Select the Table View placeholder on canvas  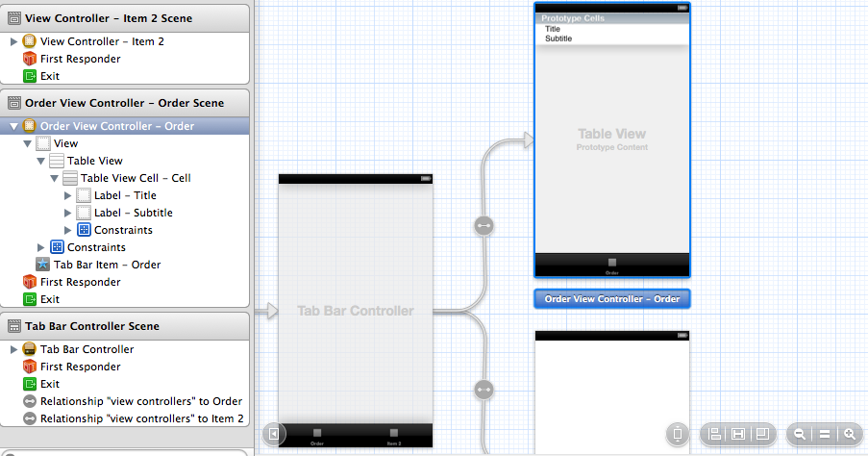pos(611,139)
